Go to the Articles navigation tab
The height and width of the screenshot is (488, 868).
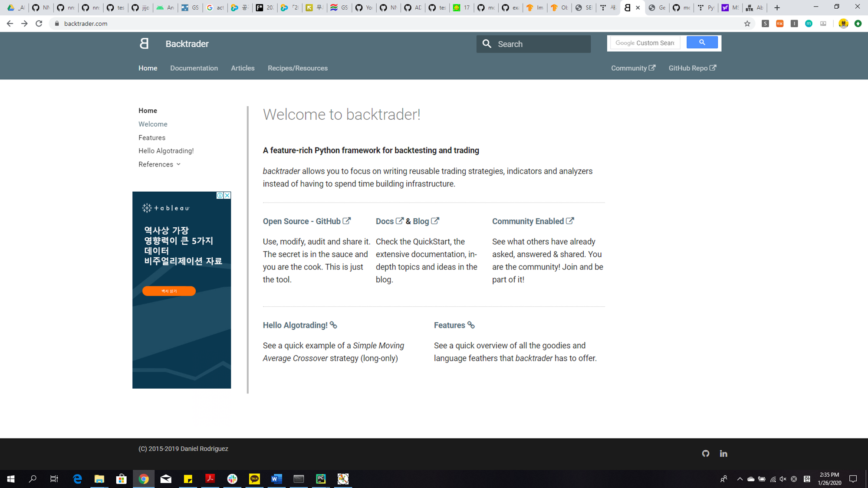tap(243, 68)
